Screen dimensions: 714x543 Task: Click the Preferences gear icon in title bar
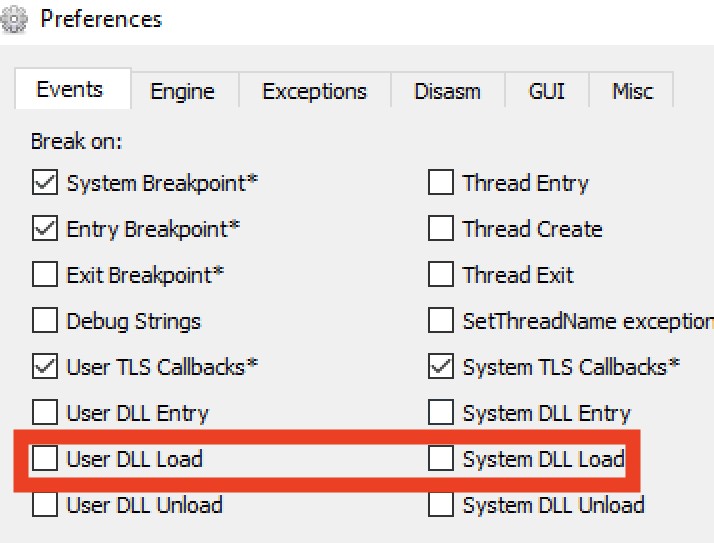click(x=12, y=20)
